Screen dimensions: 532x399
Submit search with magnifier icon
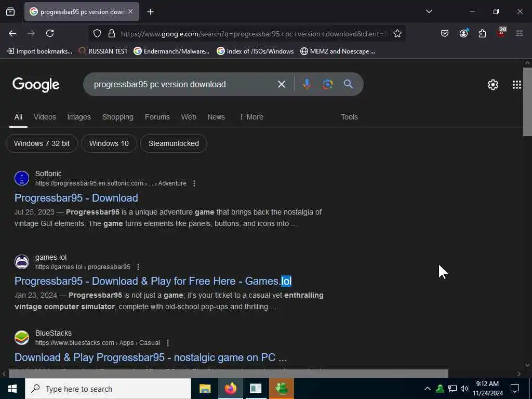[348, 84]
